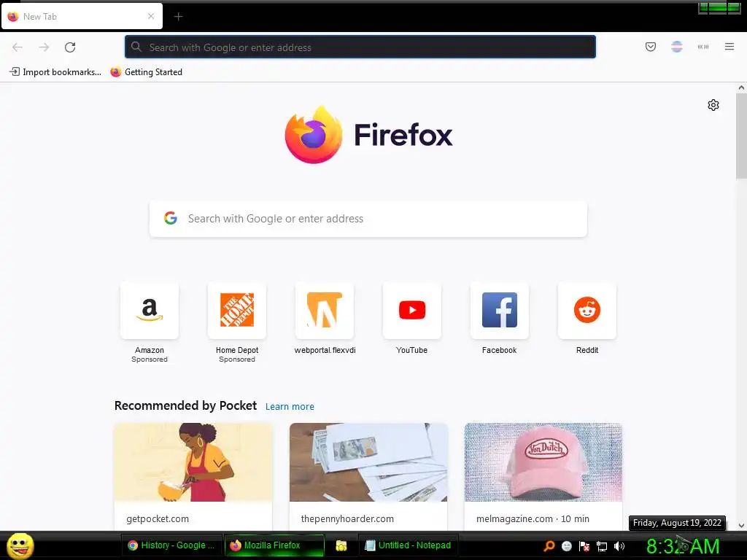This screenshot has height=560, width=747.
Task: Switch to Untitled - Notepad taskbar item
Action: 409,545
